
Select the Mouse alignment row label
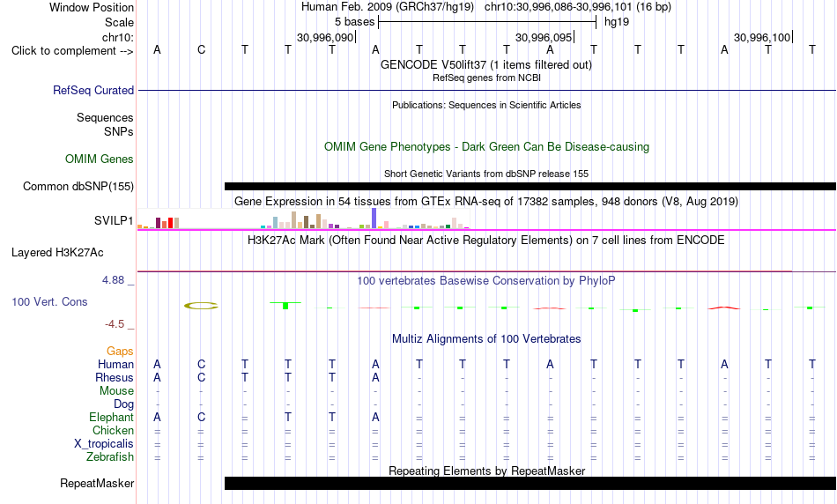116,391
